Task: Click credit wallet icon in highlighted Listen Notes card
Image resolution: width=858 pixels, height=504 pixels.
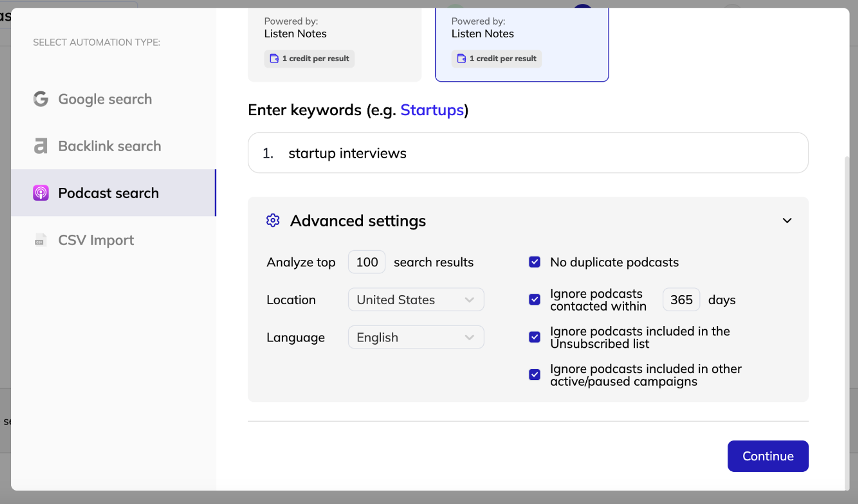Action: click(x=461, y=59)
